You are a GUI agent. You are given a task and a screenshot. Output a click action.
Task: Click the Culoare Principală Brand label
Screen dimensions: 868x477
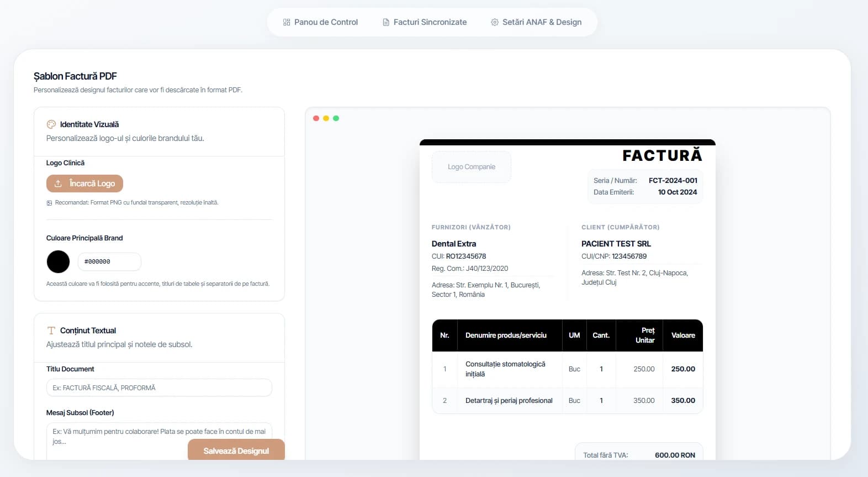click(x=84, y=238)
